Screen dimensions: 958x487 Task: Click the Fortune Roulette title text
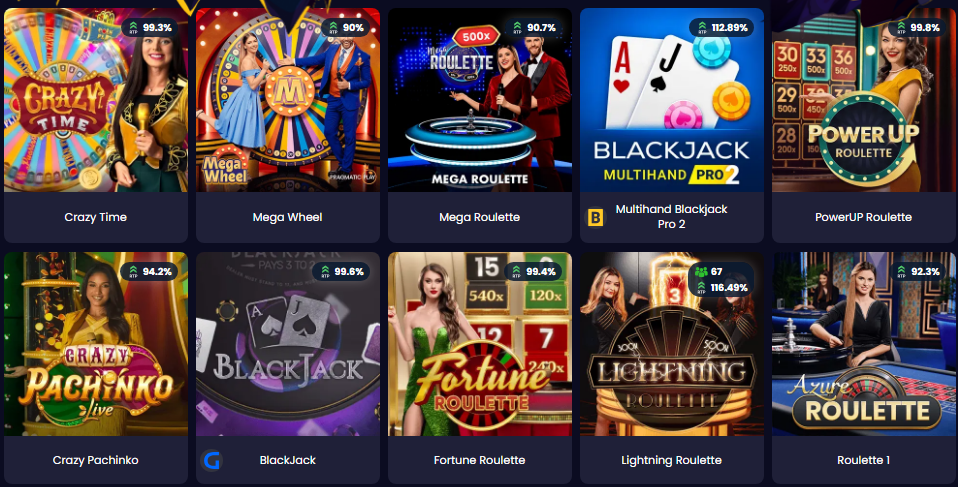point(480,460)
